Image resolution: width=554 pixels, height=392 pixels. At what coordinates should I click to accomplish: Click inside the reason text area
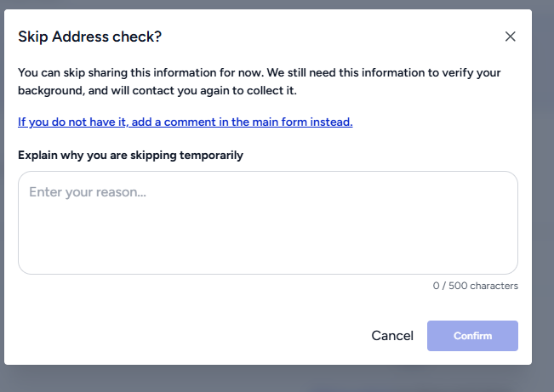(x=267, y=223)
